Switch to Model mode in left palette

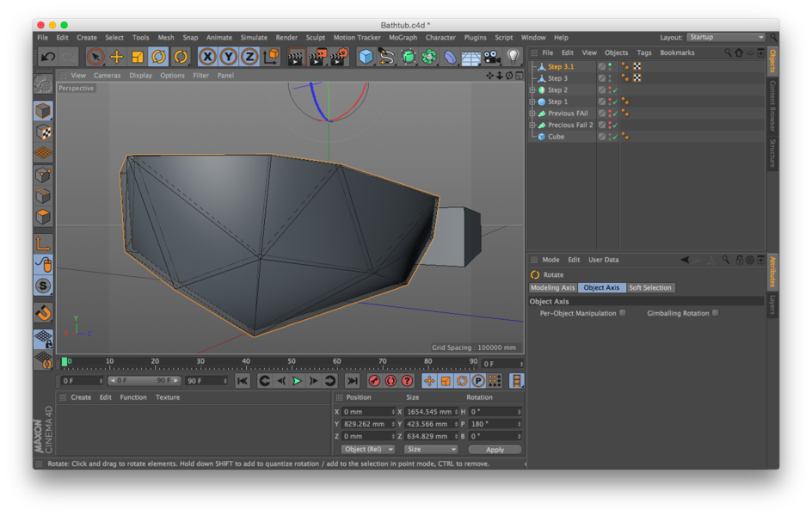[44, 110]
